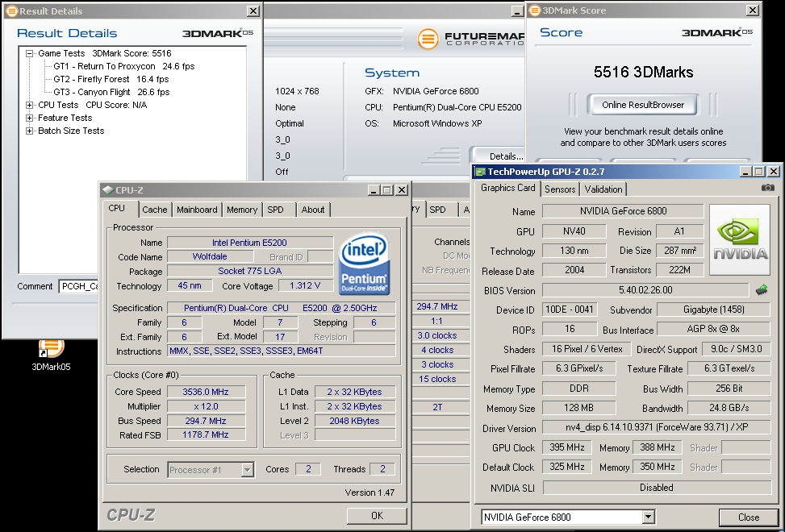This screenshot has height=532, width=785.
Task: Click the Code Name Wolfdale value
Action: click(210, 256)
